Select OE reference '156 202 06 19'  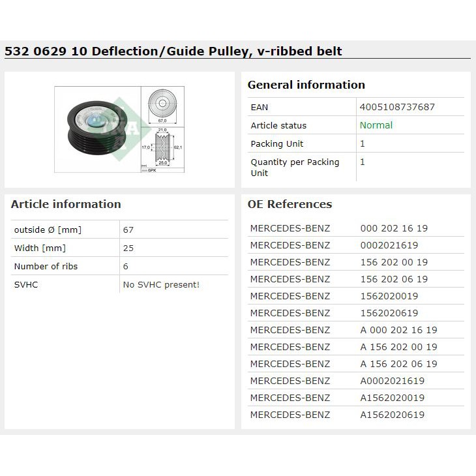click(394, 279)
